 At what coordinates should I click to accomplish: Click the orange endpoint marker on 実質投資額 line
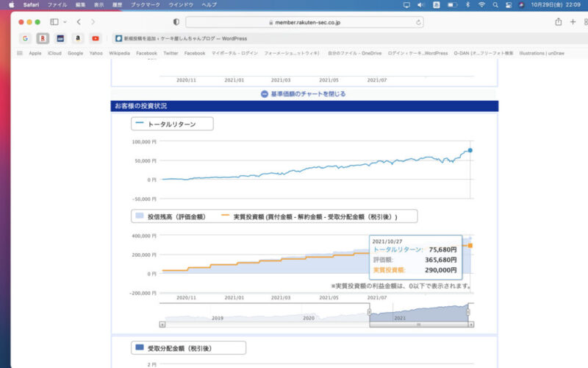tap(470, 246)
